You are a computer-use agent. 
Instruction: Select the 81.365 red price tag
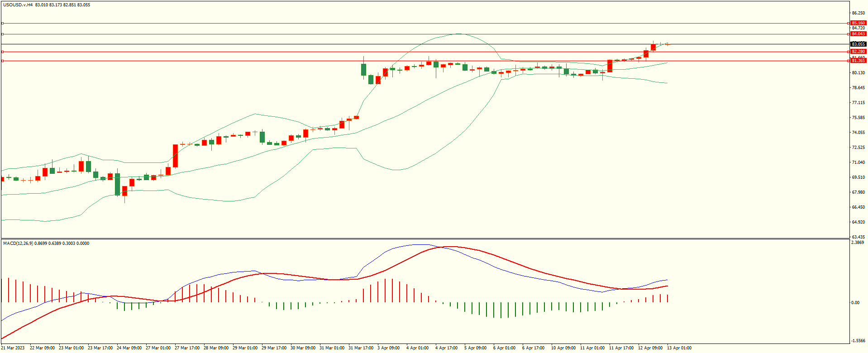[858, 61]
